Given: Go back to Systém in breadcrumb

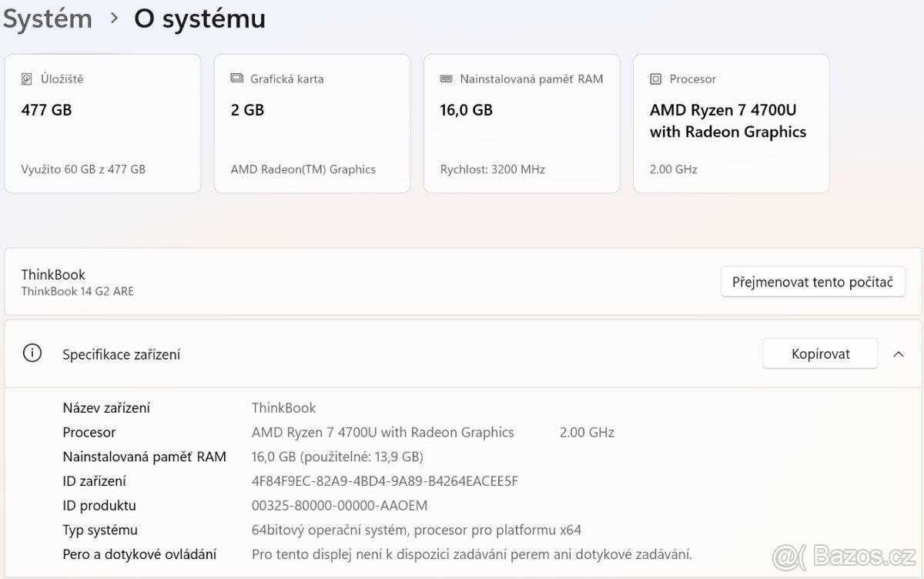Looking at the screenshot, I should 48,18.
